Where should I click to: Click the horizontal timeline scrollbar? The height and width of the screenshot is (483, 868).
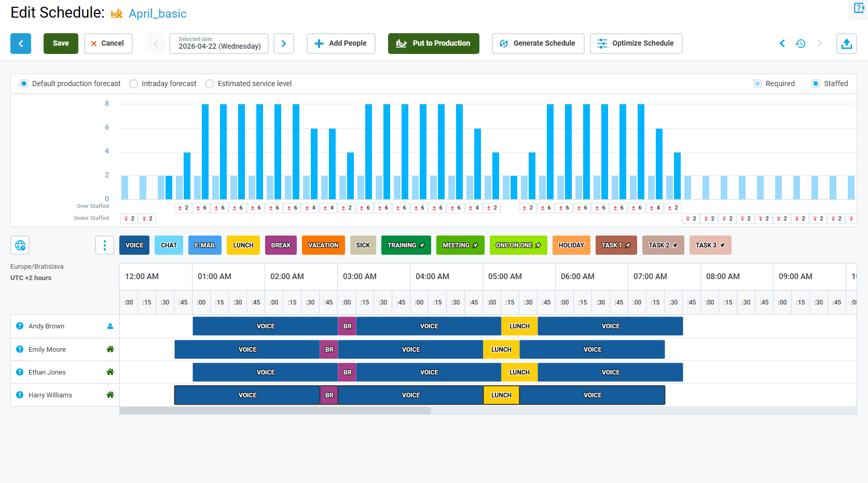pyautogui.click(x=275, y=410)
